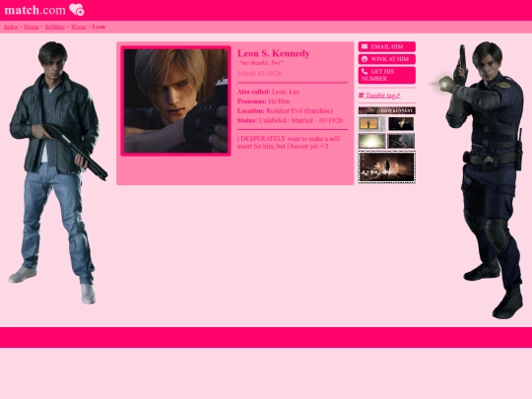Navigate to the Wives breadcrumb link
Viewport: 532px width, 399px height.
click(x=79, y=27)
